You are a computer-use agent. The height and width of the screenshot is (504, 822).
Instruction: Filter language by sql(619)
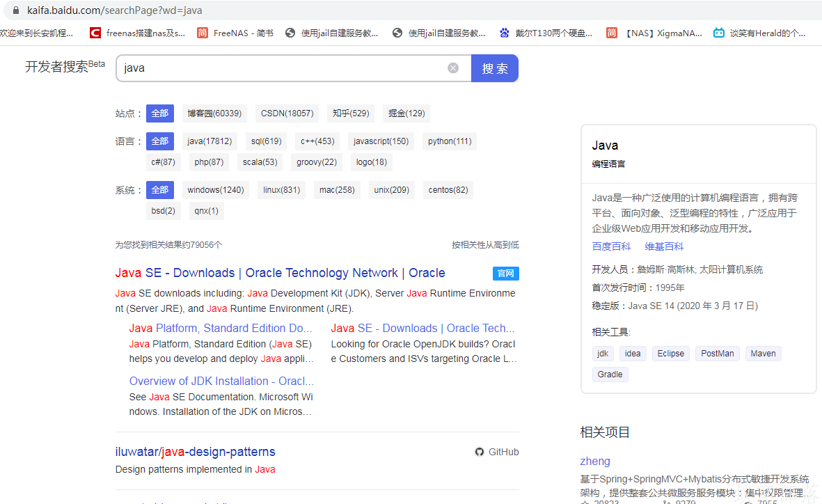tap(267, 141)
